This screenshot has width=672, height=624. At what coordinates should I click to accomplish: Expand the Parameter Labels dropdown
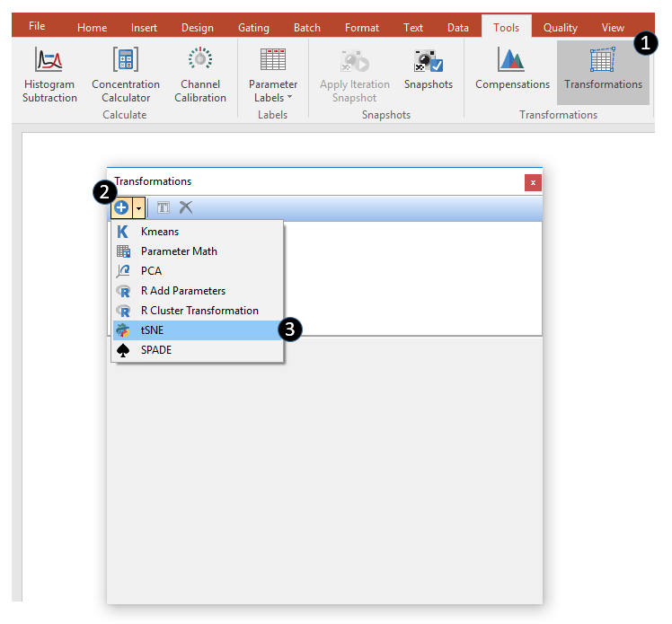coord(273,91)
